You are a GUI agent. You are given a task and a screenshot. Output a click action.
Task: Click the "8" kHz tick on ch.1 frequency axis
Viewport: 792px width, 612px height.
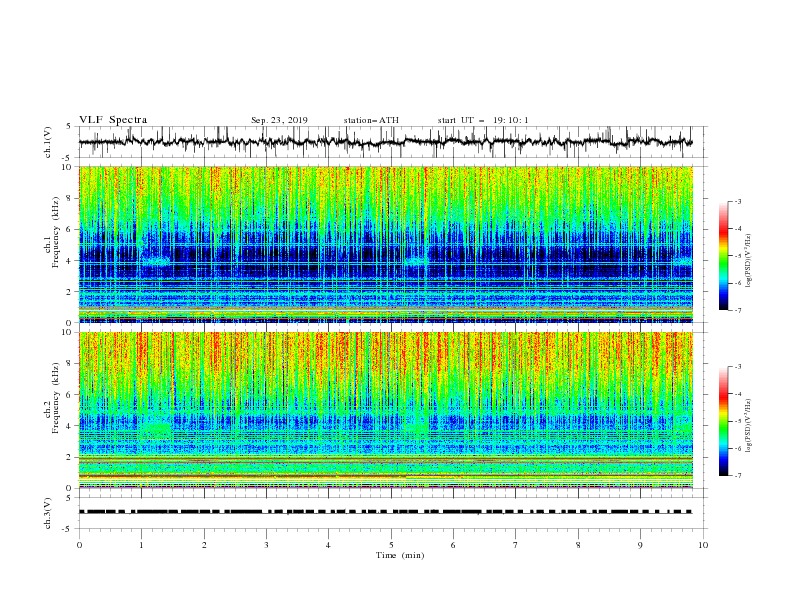tap(70, 198)
